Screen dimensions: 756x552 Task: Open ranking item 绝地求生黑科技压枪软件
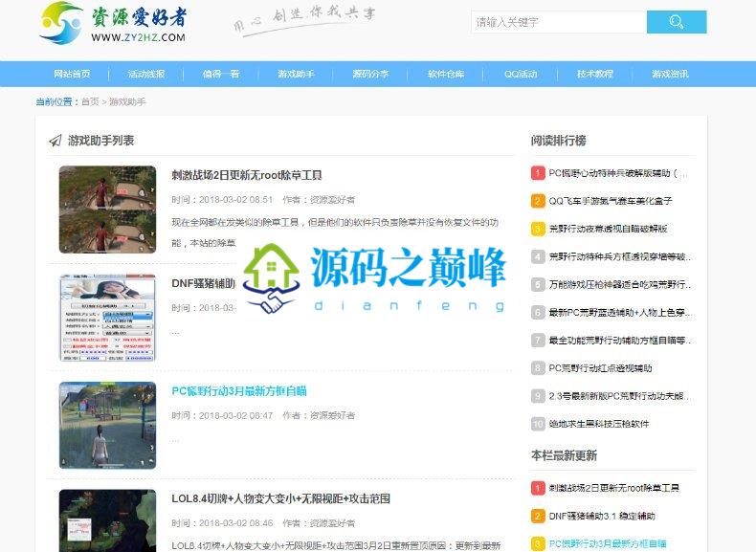599,424
